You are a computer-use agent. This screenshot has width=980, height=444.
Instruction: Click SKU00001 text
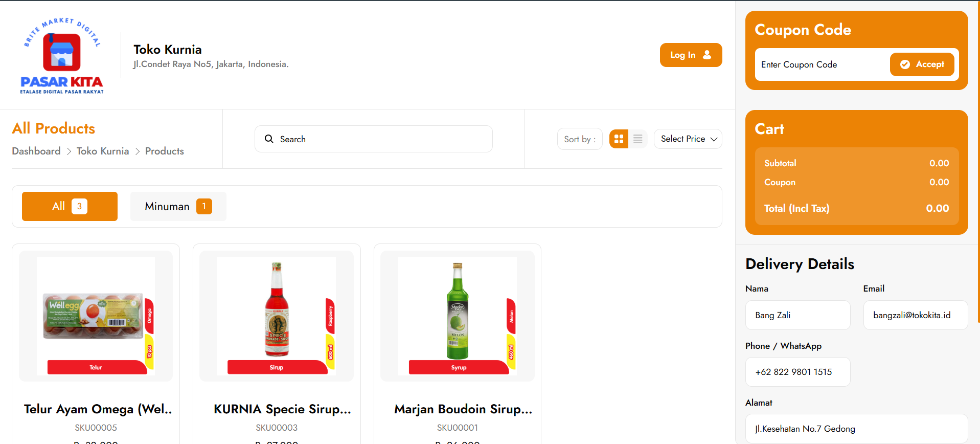(458, 428)
